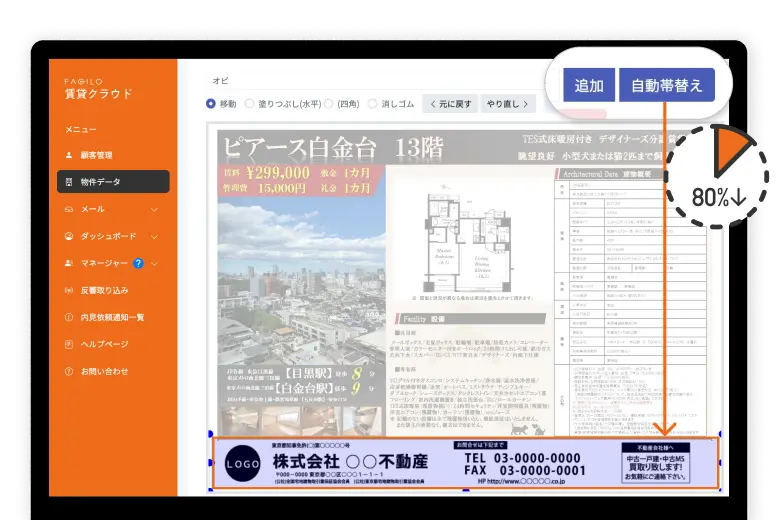The image size is (780, 520).
Task: Click the ヘルプページ document icon
Action: tap(69, 344)
